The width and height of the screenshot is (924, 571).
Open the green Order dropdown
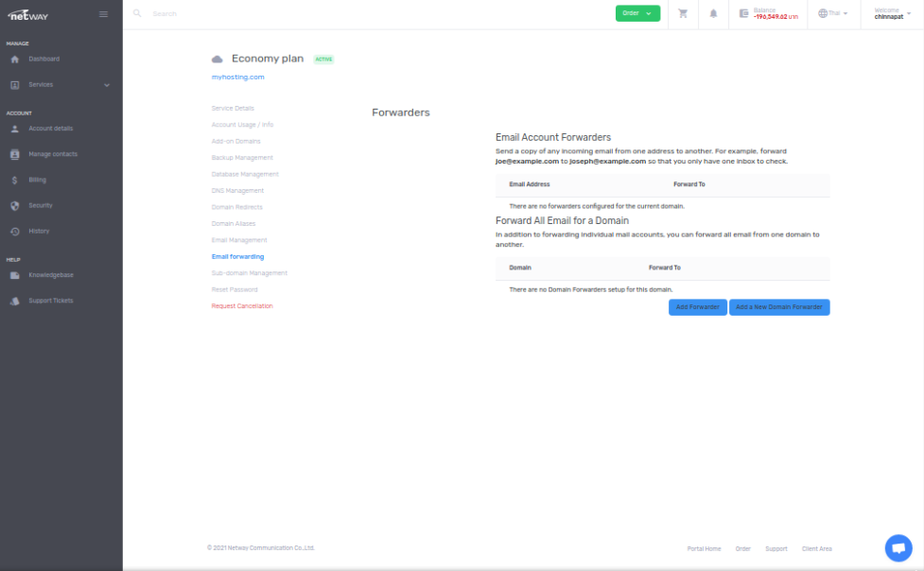click(637, 13)
